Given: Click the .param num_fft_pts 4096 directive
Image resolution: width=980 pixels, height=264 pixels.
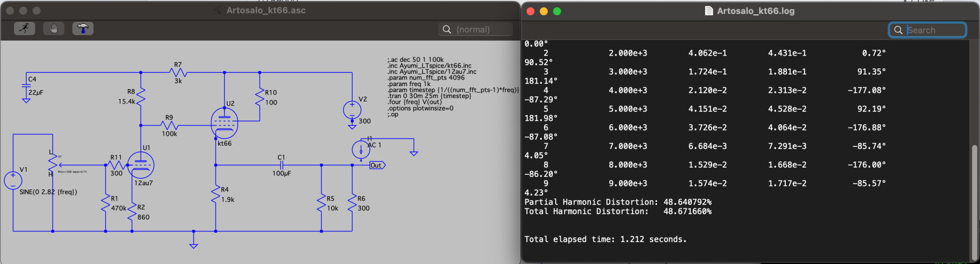Looking at the screenshot, I should click(x=426, y=78).
